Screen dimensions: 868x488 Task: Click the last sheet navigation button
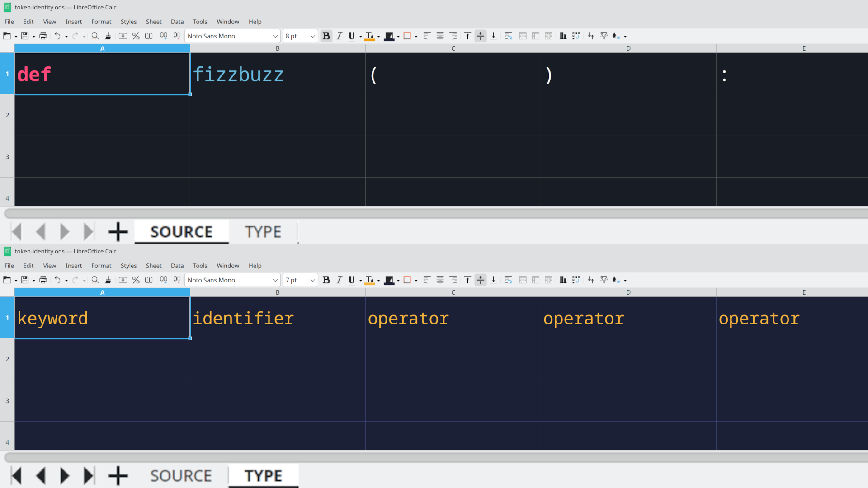(x=88, y=475)
